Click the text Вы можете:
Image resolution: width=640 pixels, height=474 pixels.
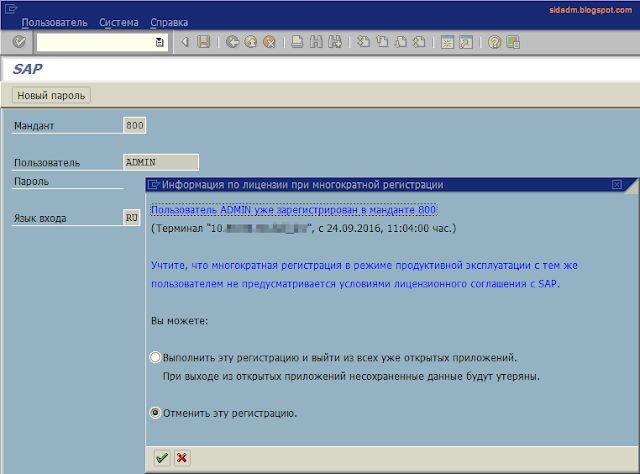179,320
